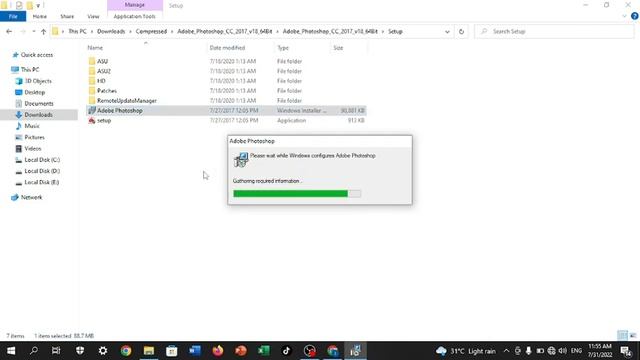The image size is (640, 360).
Task: Open Music in navigation pane
Action: pos(32,126)
